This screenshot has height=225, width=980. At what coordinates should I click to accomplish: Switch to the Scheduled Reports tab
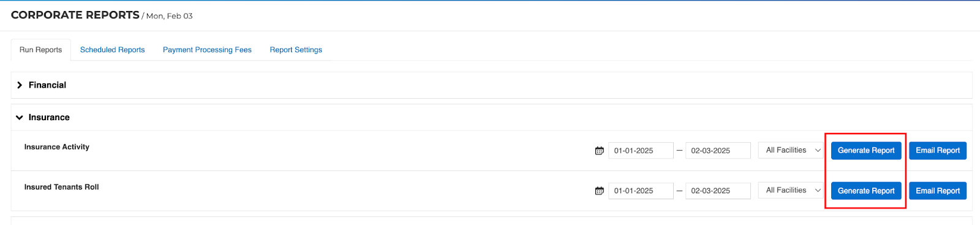tap(112, 50)
